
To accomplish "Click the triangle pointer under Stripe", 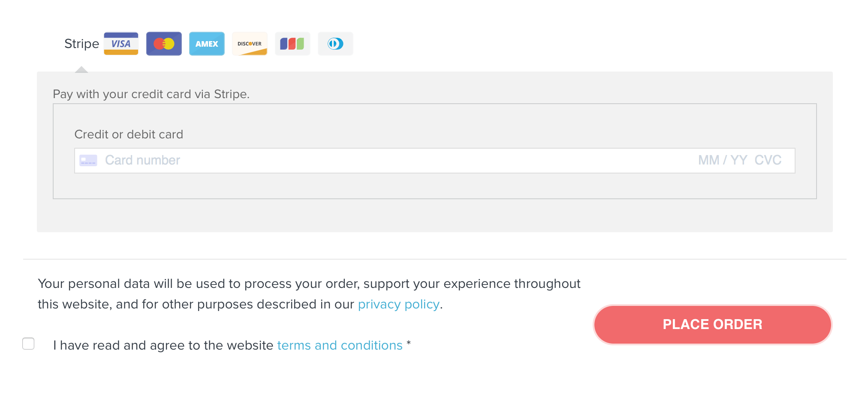I will (x=81, y=70).
